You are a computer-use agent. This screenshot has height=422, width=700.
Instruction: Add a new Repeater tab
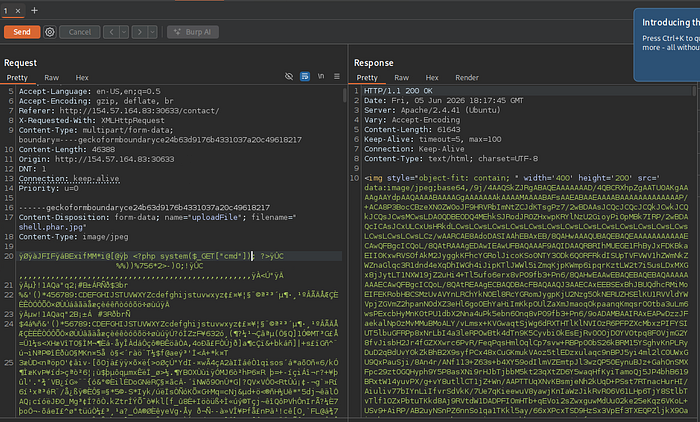pos(34,10)
